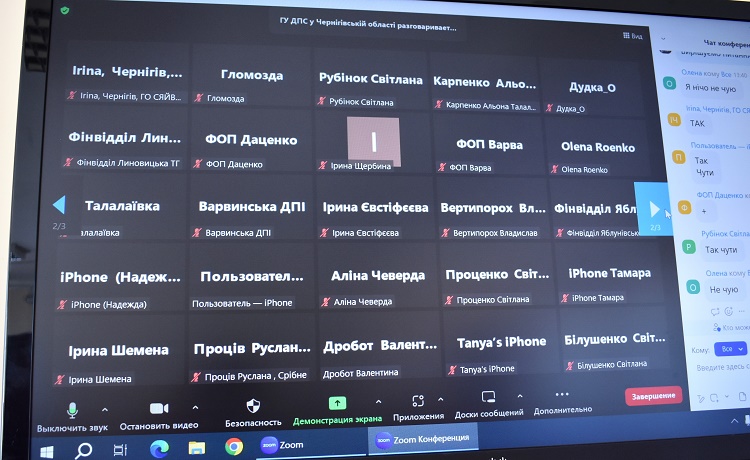This screenshot has height=460, width=750.
Task: Select the Дудка_О participant tile
Action: (x=591, y=89)
